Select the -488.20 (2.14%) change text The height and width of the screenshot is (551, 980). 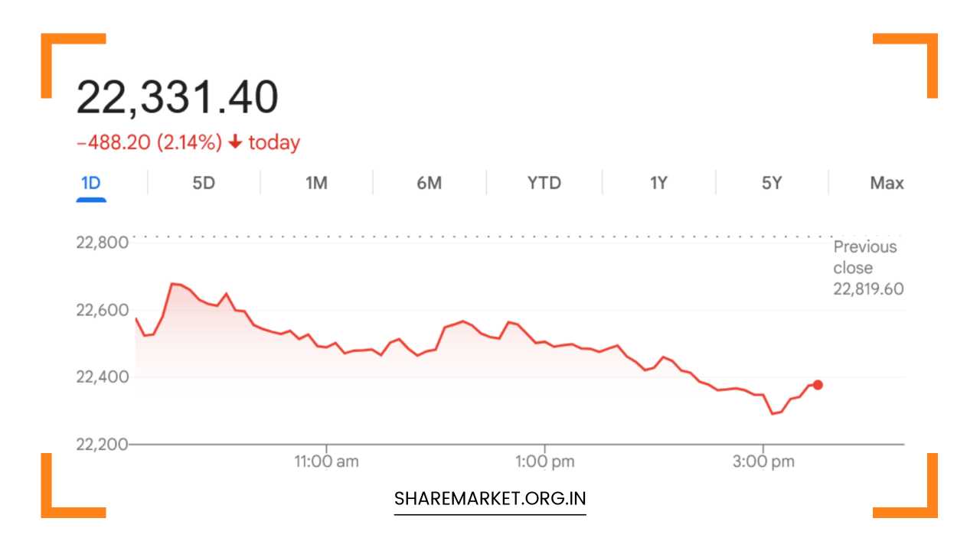click(148, 142)
